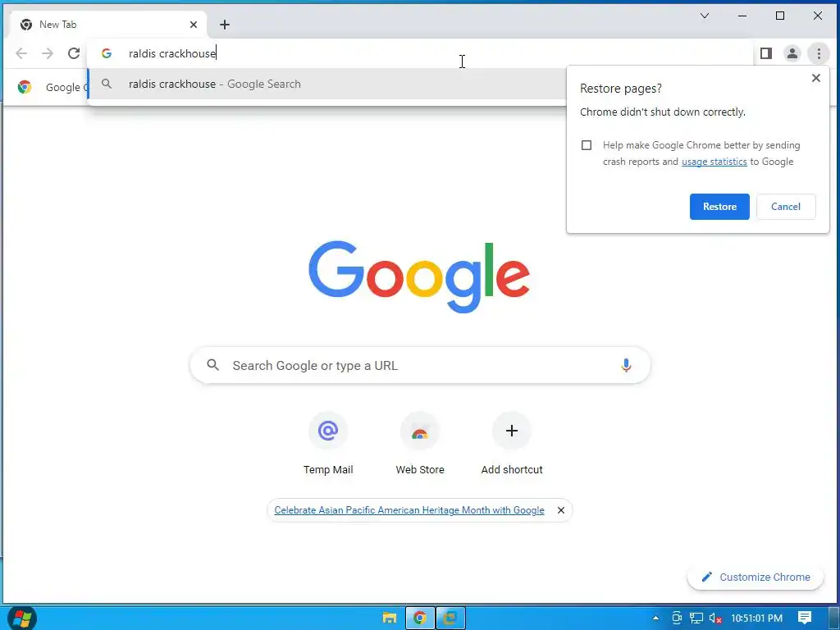This screenshot has height=630, width=840.
Task: Open the Windows Start button
Action: 22,618
